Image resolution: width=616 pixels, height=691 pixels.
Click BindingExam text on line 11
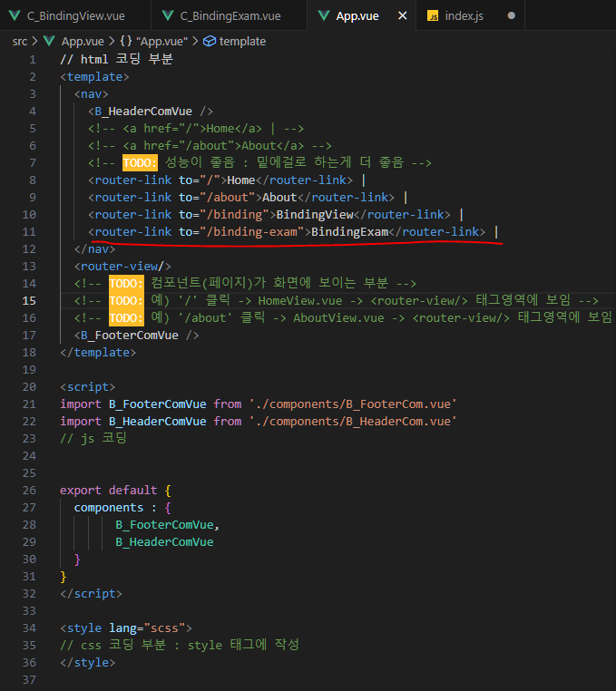[349, 232]
